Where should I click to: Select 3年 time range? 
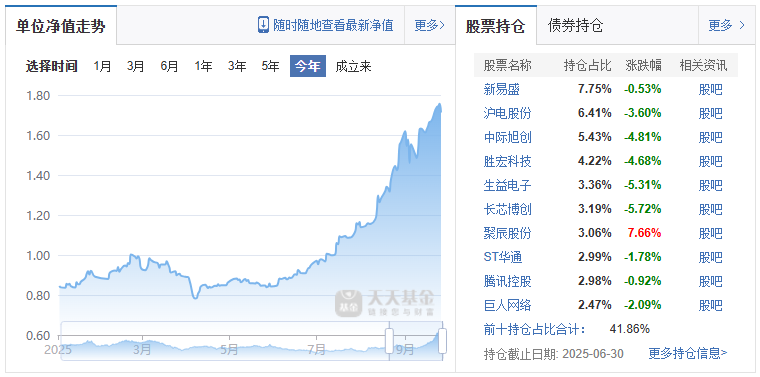(237, 66)
